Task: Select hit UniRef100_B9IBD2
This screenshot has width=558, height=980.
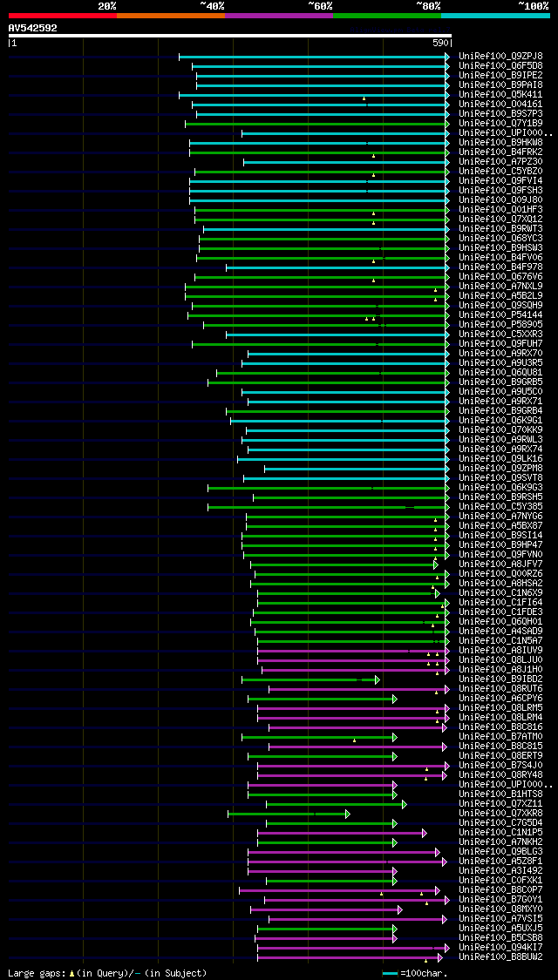Action: tap(500, 679)
